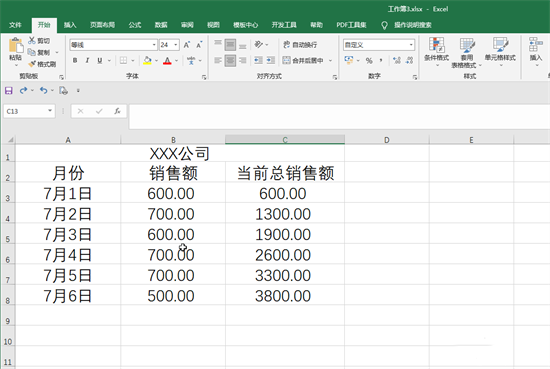
Task: Open Name Box dropdown arrow
Action: (x=50, y=111)
